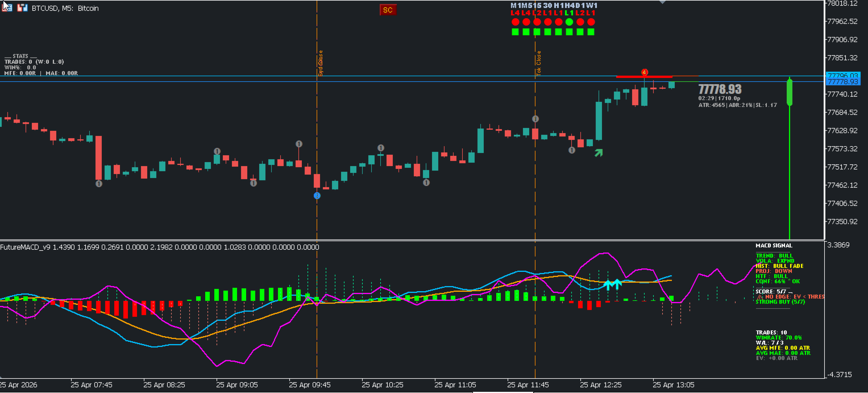Click the red circle under H1
Screen dimensions: 868x393
coord(558,22)
